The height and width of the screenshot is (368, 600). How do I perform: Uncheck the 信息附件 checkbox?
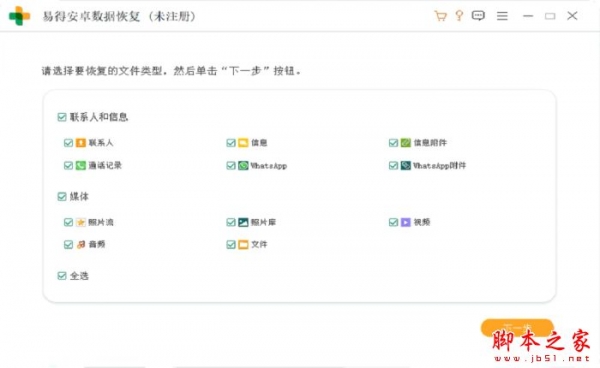pyautogui.click(x=393, y=143)
